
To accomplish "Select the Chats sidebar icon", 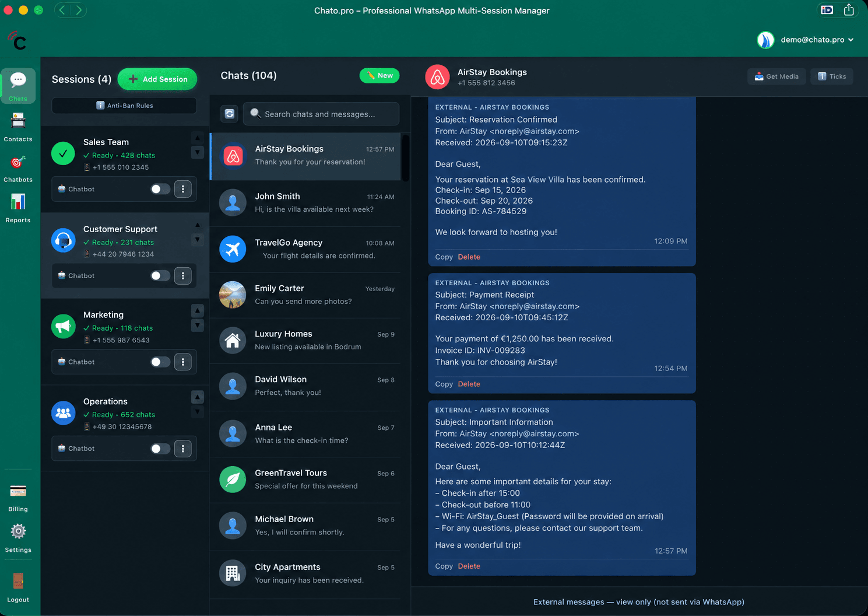I will [18, 86].
